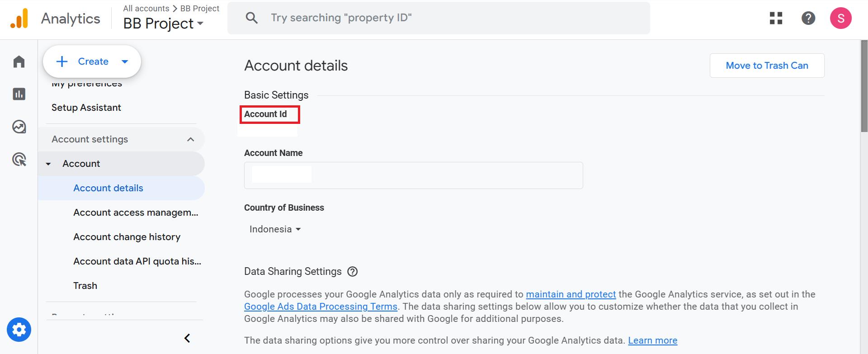This screenshot has height=354, width=868.
Task: Click the BB Project breadcrumb
Action: 200,8
